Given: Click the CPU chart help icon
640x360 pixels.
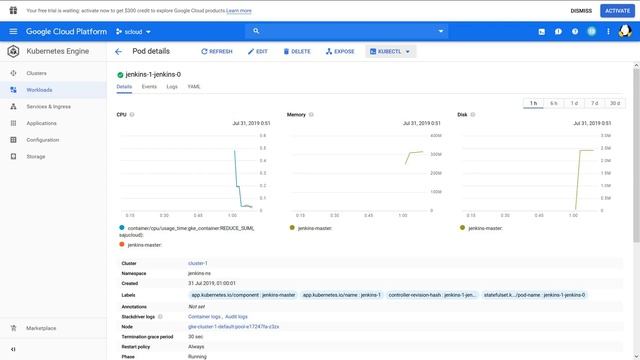Looking at the screenshot, I should [x=132, y=115].
